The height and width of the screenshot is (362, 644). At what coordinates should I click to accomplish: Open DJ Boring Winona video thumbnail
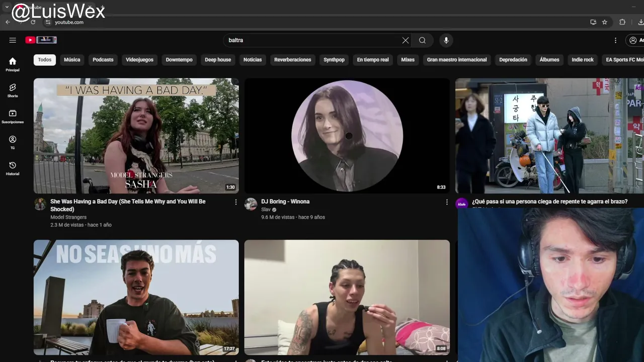click(347, 136)
